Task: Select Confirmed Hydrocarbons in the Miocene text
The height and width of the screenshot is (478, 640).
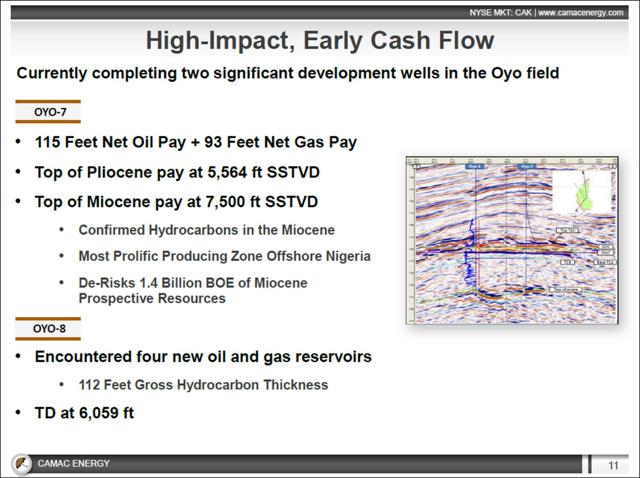Action: pyautogui.click(x=207, y=230)
